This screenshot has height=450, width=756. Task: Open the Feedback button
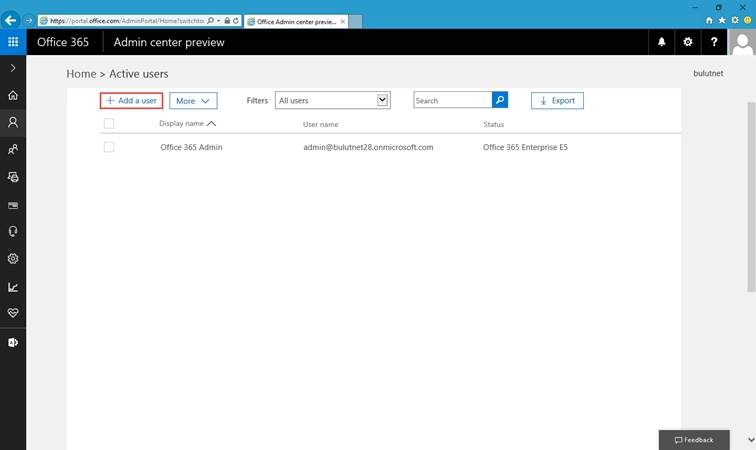coord(694,440)
